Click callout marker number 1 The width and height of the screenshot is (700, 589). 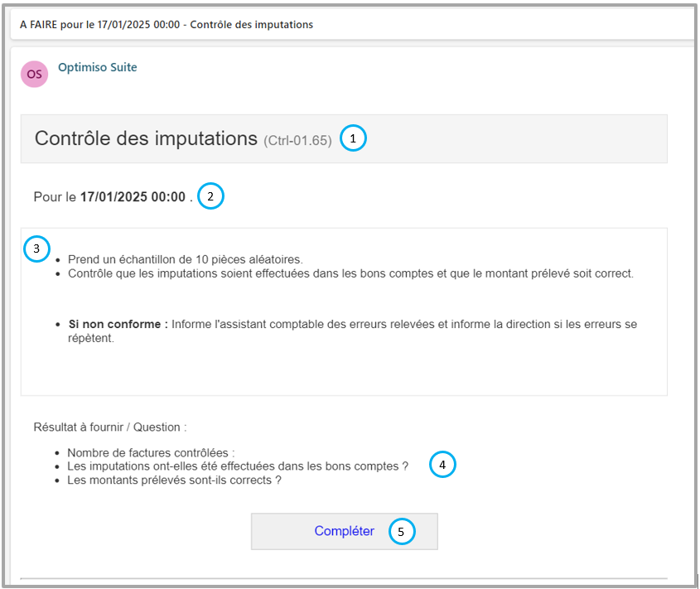(353, 138)
